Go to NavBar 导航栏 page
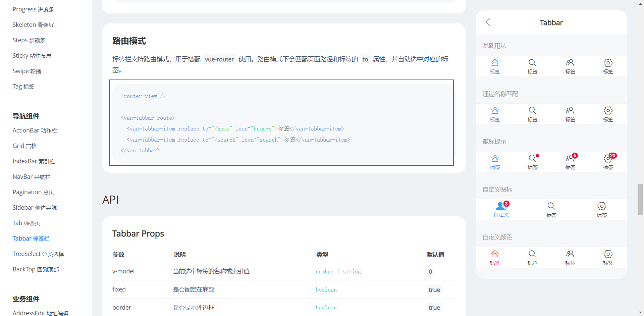Screen dimensions: 644x316 (x=32, y=177)
